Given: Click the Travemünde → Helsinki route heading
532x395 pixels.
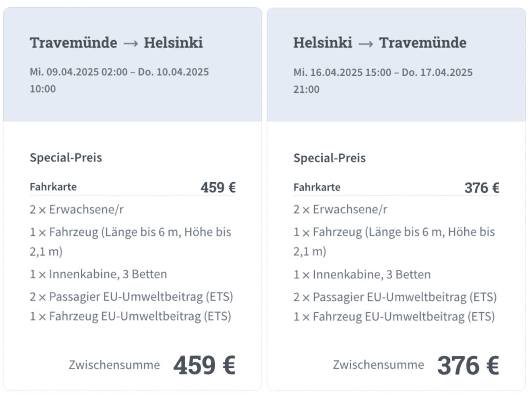Looking at the screenshot, I should tap(116, 43).
